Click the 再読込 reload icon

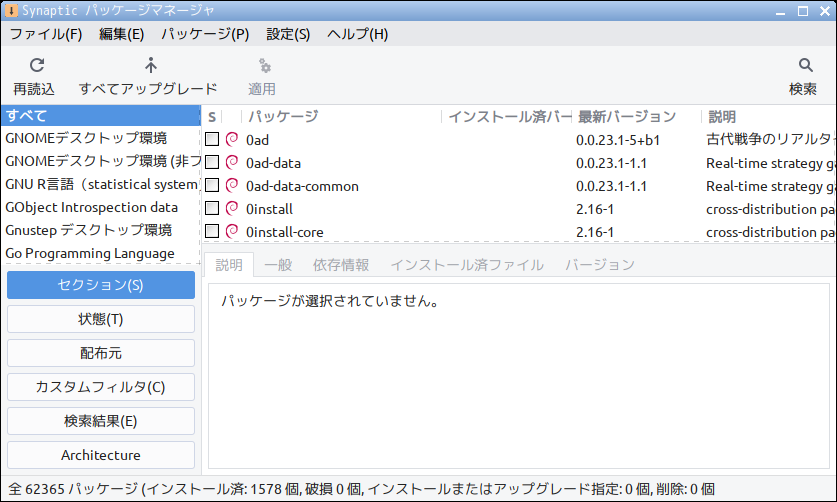tap(36, 65)
